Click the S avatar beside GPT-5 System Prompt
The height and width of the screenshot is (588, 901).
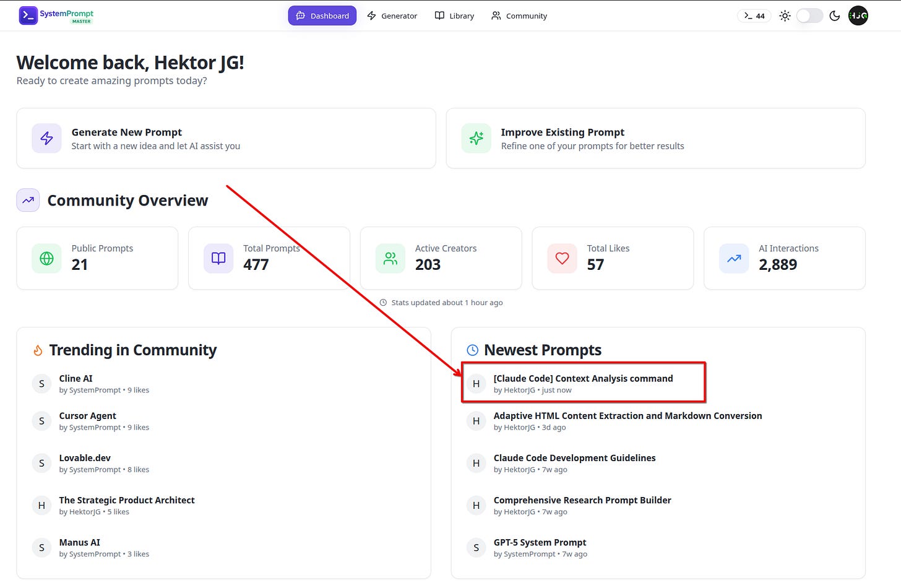point(476,547)
